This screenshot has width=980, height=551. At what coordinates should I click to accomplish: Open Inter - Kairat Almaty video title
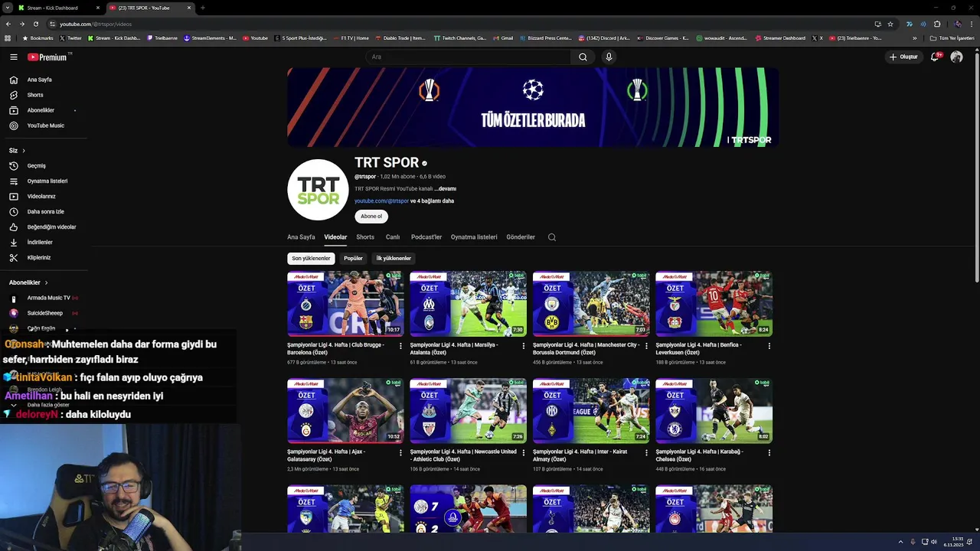coord(580,455)
